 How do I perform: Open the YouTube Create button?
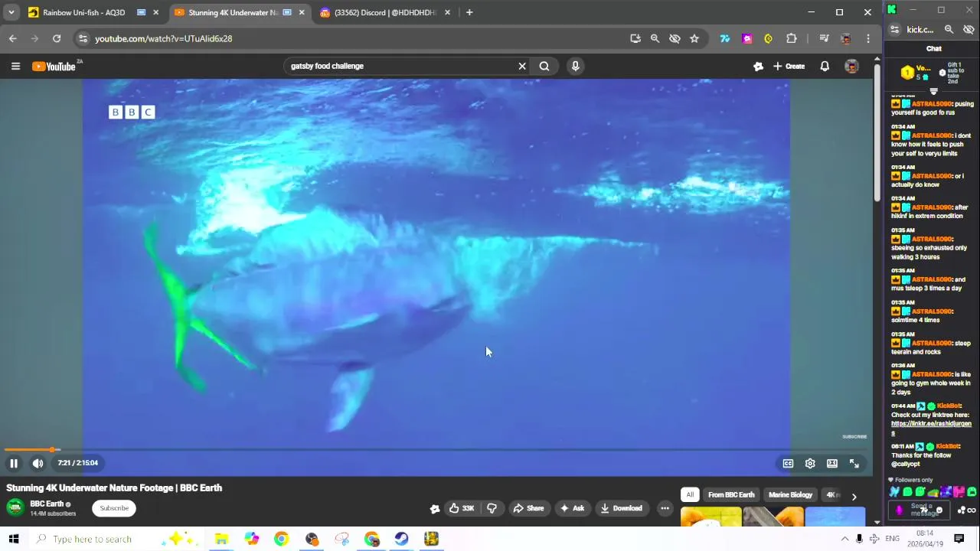789,67
